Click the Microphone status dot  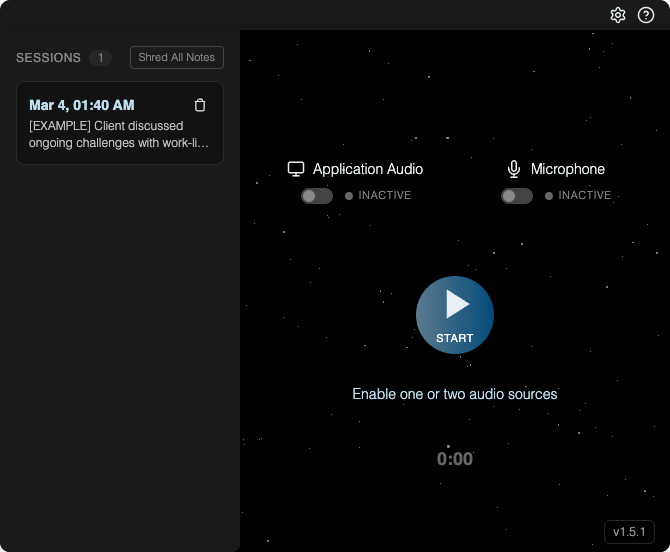(549, 196)
